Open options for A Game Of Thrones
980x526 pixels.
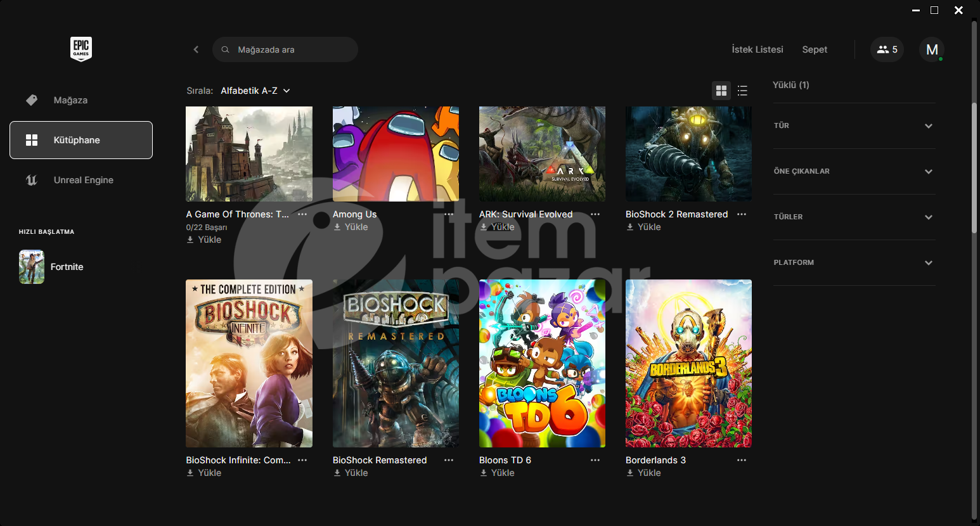pos(302,214)
